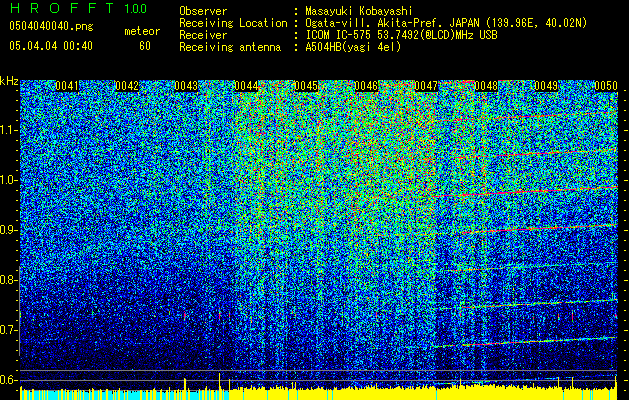This screenshot has width=629, height=400.
Task: Click the date stamp 05.04.04 00:40
Action: (51, 46)
